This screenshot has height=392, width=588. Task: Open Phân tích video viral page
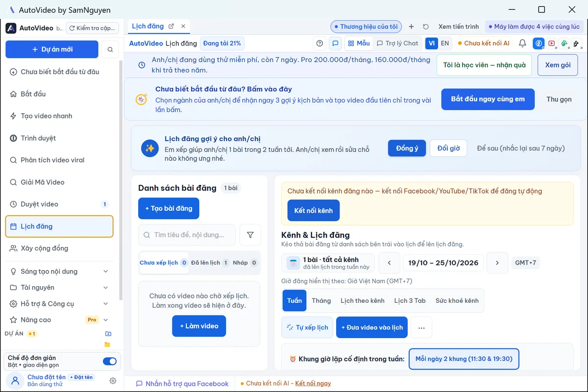click(x=59, y=160)
